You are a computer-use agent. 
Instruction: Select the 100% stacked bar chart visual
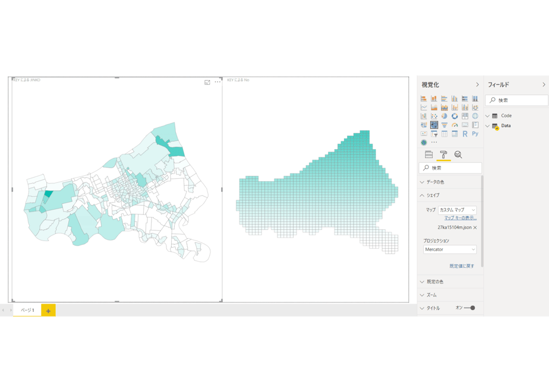(x=465, y=99)
